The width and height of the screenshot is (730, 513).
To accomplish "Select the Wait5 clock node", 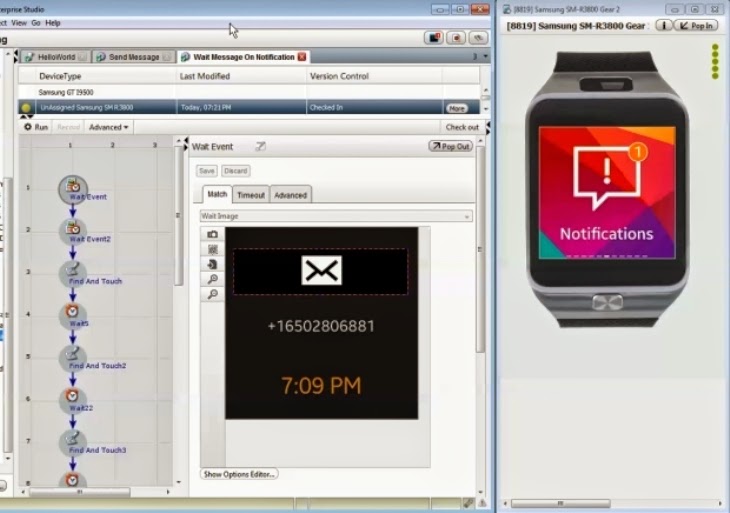I will (x=73, y=315).
